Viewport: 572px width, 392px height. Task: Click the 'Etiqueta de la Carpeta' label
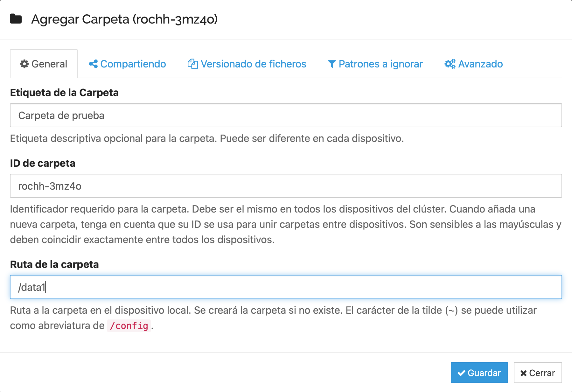point(64,93)
